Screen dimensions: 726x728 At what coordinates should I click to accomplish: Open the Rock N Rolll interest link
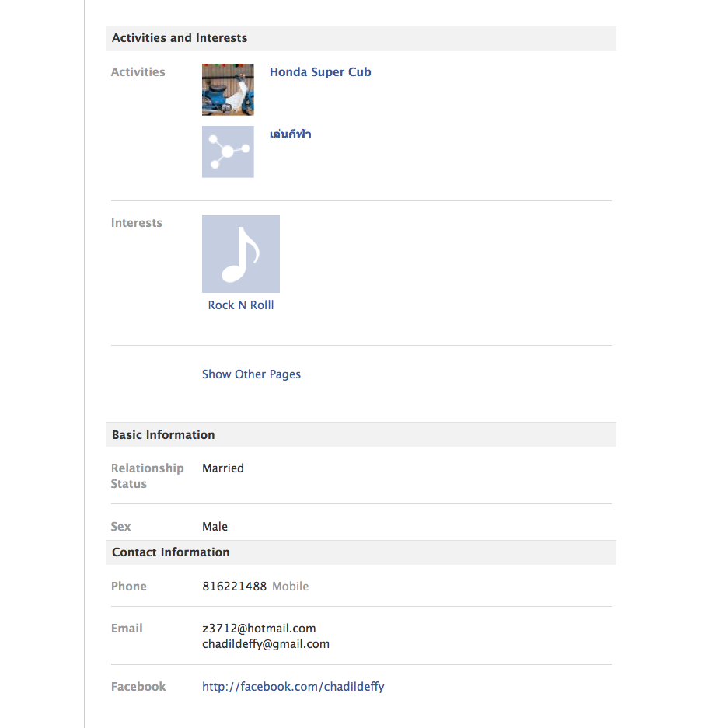[241, 305]
